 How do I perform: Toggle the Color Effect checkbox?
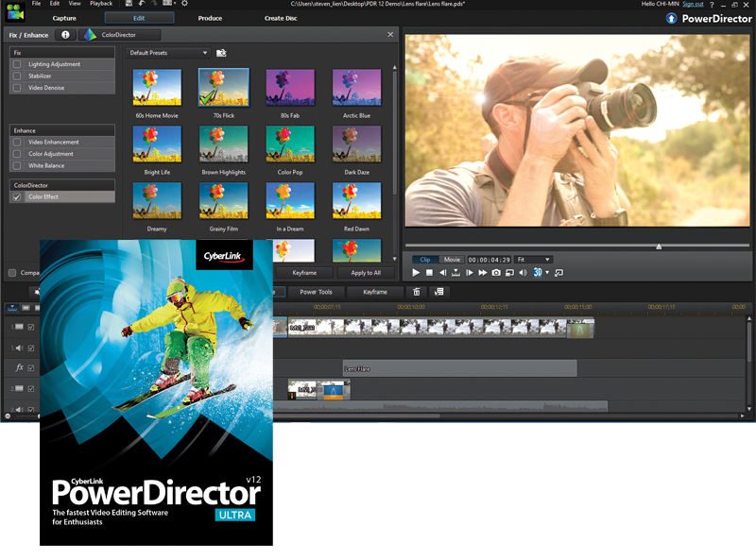(x=19, y=196)
